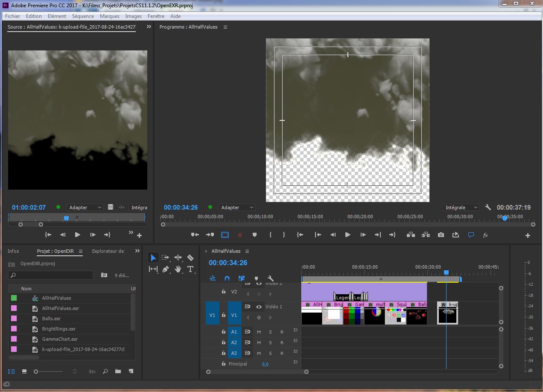This screenshot has width=543, height=392.
Task: Open timeline display settings wrench
Action: tap(270, 278)
